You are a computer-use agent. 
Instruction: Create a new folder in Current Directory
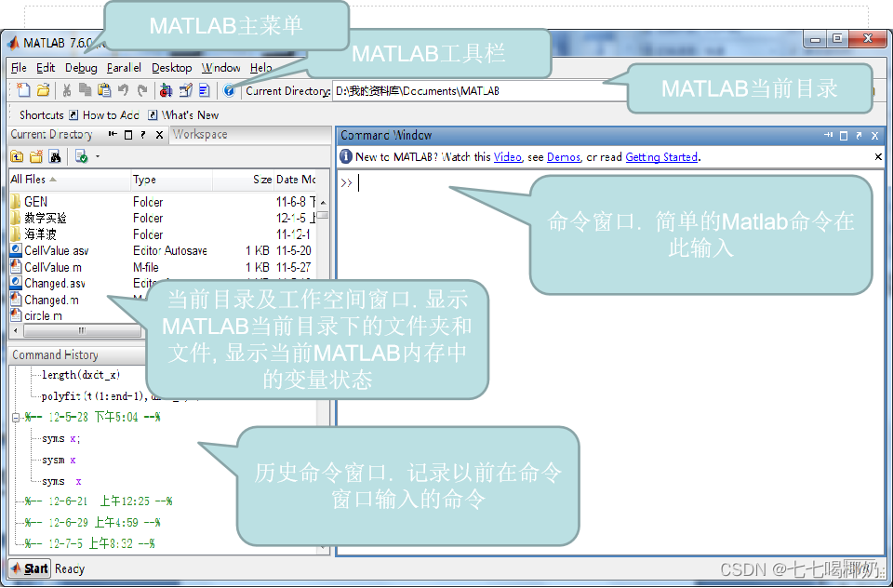(35, 156)
